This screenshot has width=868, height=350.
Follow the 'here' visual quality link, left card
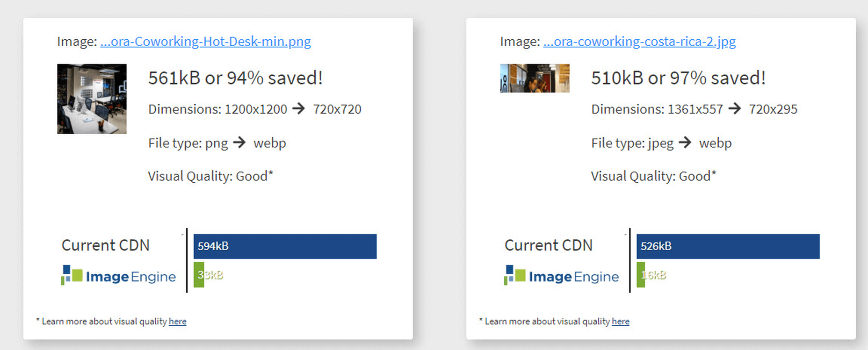click(x=178, y=321)
